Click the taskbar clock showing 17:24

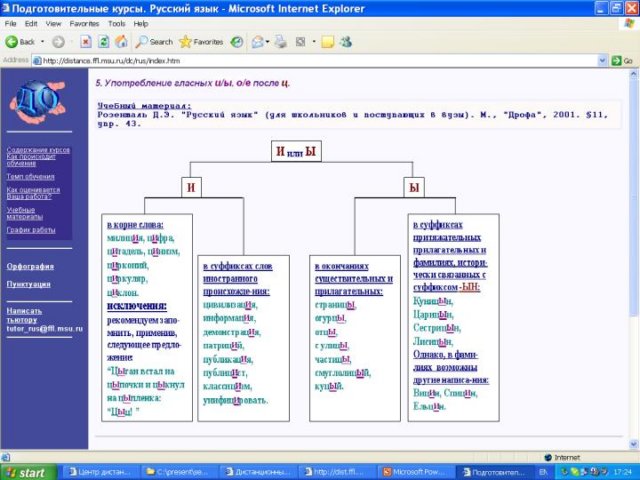tap(622, 472)
